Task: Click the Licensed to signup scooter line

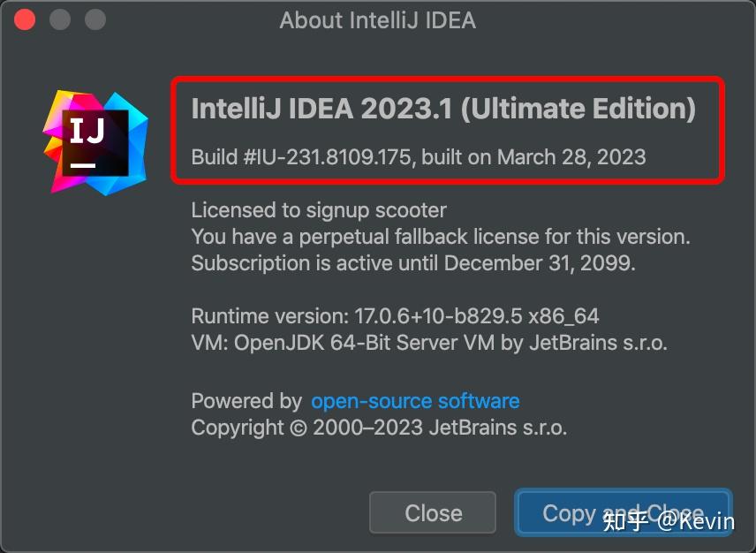Action: pyautogui.click(x=318, y=210)
